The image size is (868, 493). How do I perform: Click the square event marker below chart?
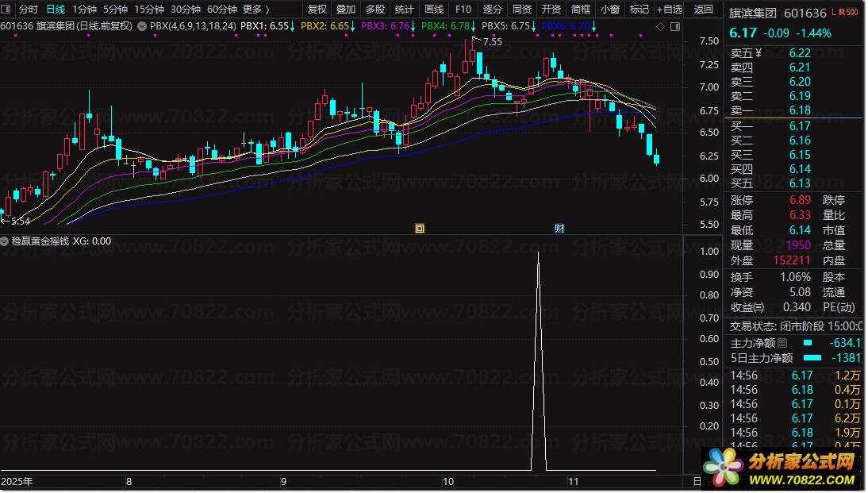[420, 229]
